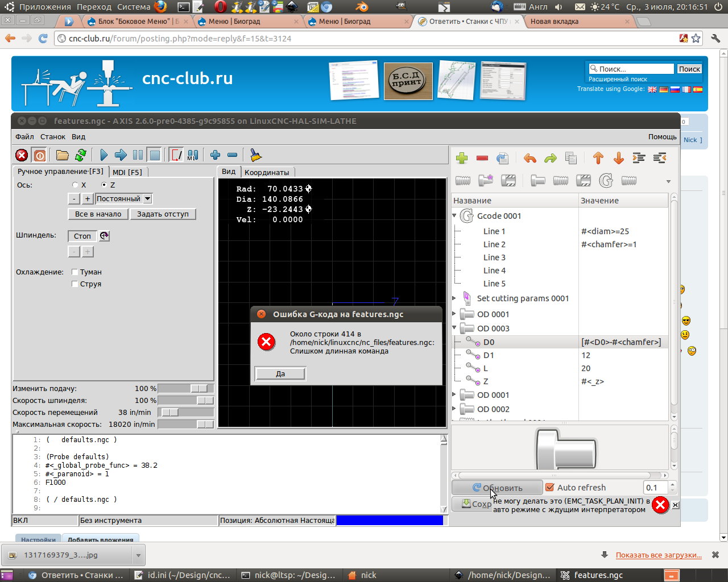Expand Set cutting params 0001 node
This screenshot has width=728, height=582.
click(x=454, y=298)
